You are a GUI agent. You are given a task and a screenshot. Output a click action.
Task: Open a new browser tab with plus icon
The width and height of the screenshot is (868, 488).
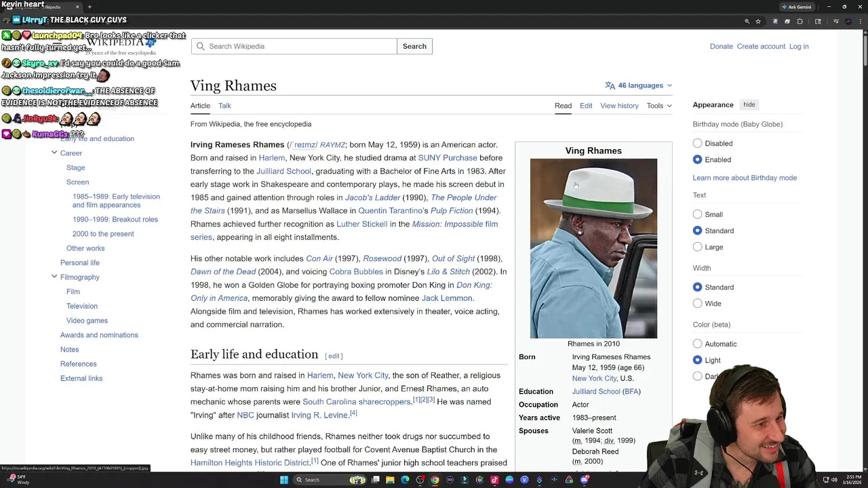(89, 7)
